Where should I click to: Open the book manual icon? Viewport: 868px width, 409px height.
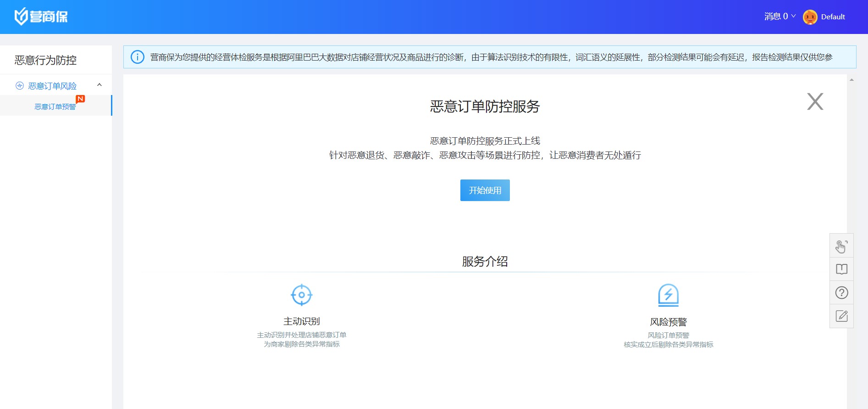[x=841, y=269]
